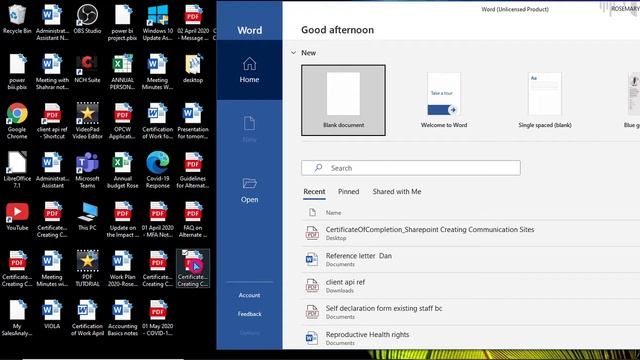Select the Update on the Impact PDF icon

pos(122,219)
